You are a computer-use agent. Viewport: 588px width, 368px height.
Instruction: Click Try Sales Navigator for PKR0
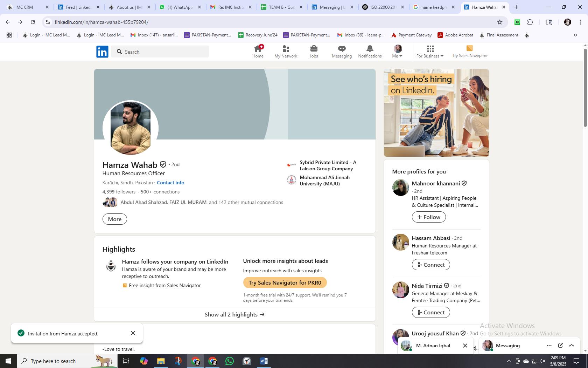(x=285, y=282)
